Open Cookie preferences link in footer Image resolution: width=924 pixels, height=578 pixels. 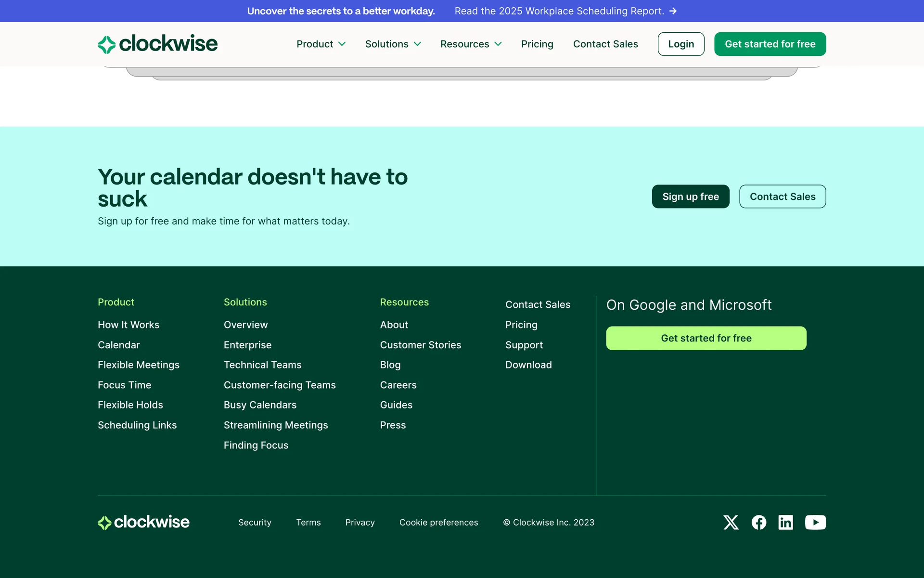(438, 522)
